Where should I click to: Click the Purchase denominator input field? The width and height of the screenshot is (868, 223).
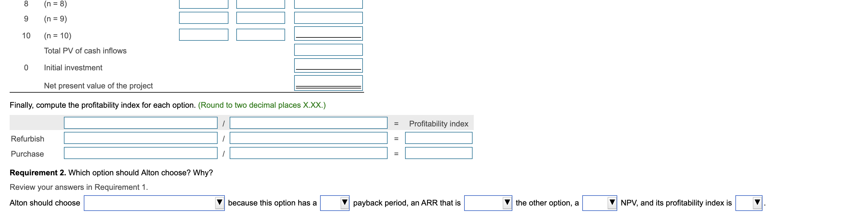pos(308,153)
